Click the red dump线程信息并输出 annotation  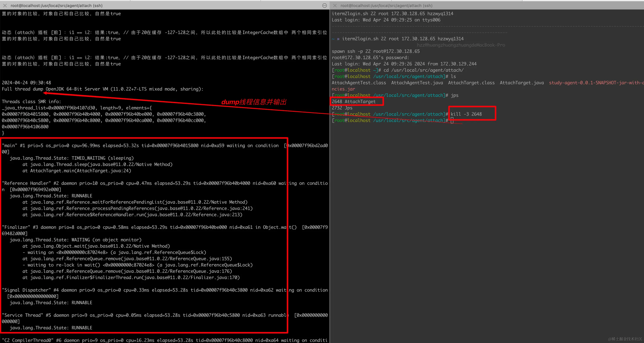click(254, 102)
